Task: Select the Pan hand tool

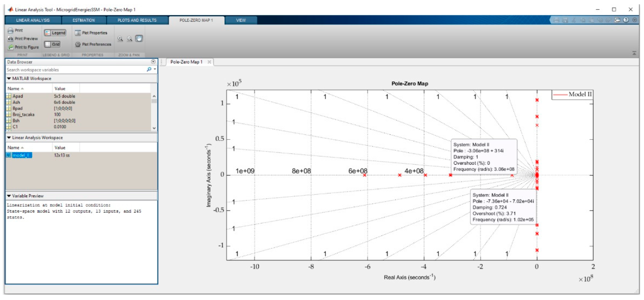Action: click(139, 38)
